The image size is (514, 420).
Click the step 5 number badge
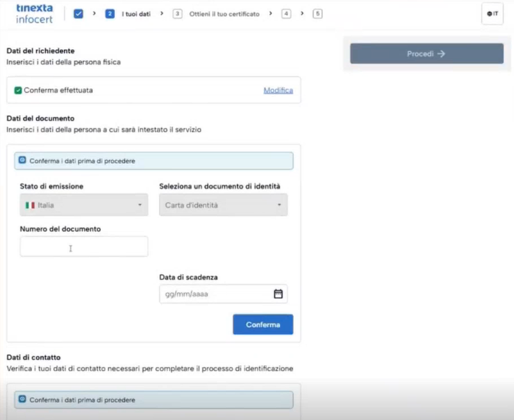[x=317, y=14]
